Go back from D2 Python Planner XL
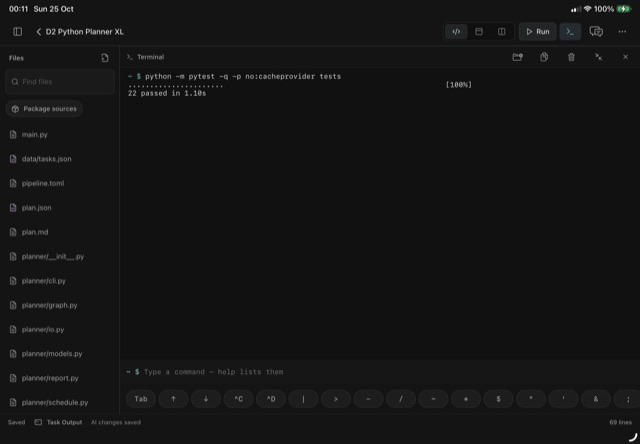640x444 pixels. 39,32
